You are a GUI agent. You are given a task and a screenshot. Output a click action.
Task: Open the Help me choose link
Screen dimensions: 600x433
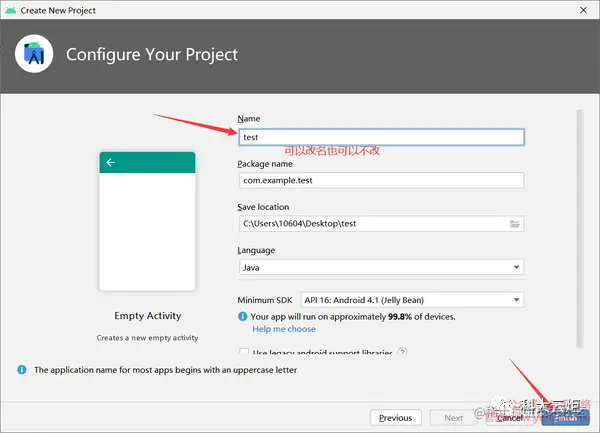pyautogui.click(x=284, y=329)
